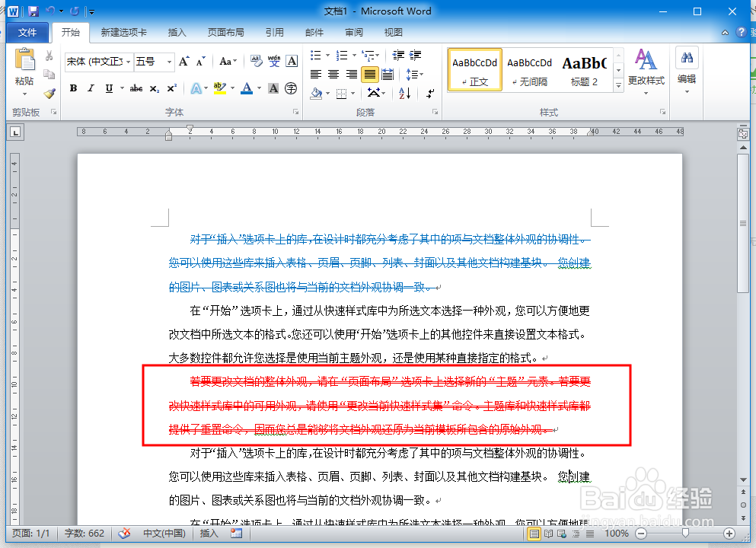Switch to the 插入 ribbon tab
Screen dimensions: 756x548
click(177, 32)
